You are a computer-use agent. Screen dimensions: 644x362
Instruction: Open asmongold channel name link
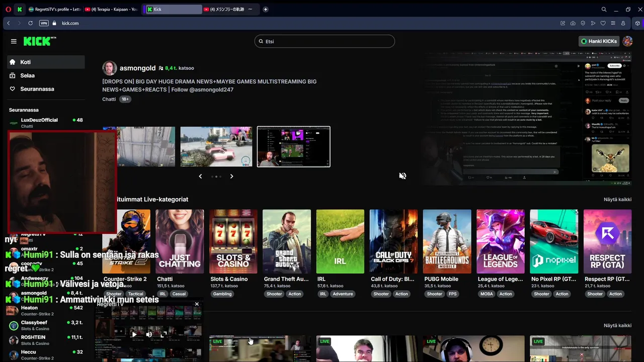(137, 68)
